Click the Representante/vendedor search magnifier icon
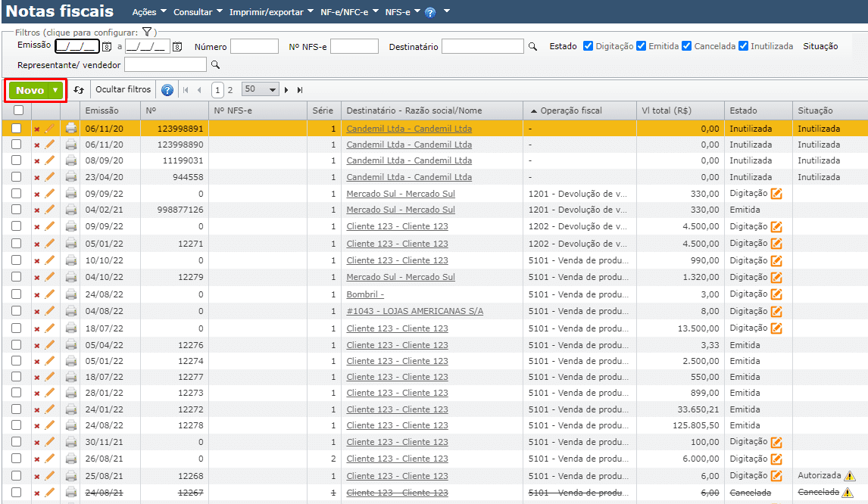 (x=216, y=64)
